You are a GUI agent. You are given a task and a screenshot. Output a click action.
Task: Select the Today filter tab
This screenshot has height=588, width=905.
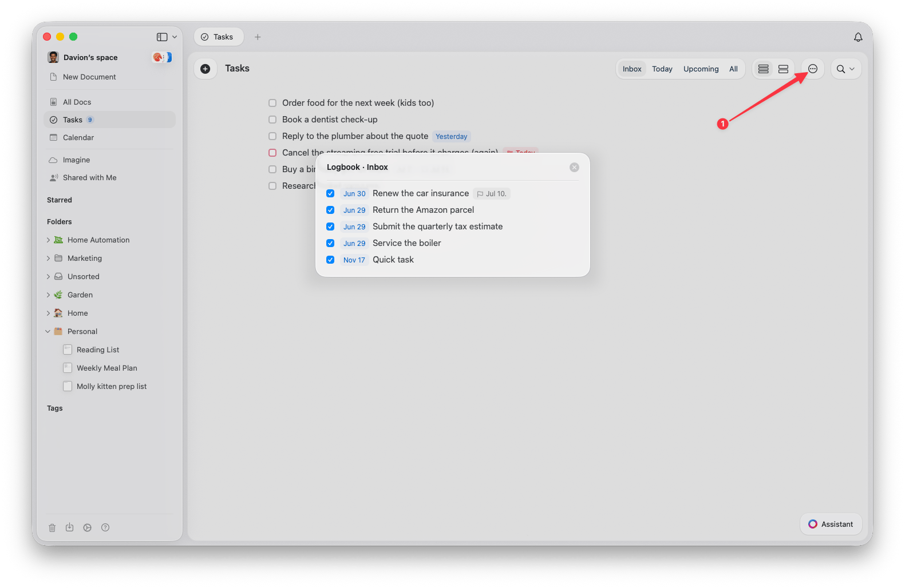coord(662,69)
